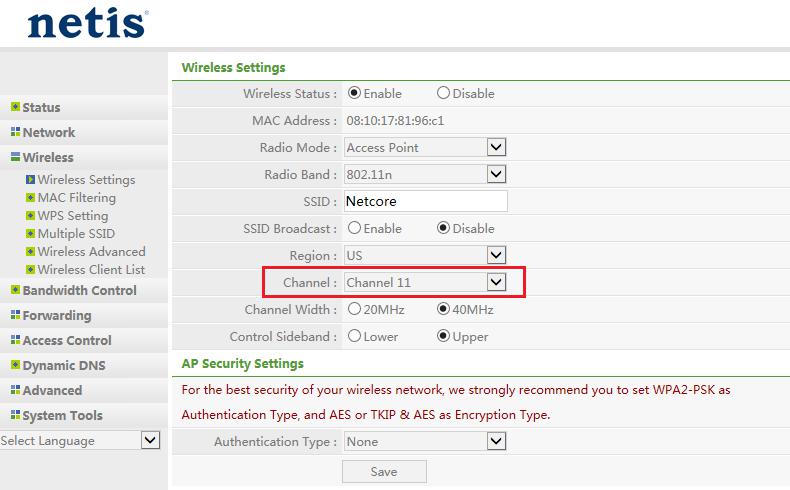Choose Lower control sideband
Viewport: 790px width, 490px height.
coord(354,336)
